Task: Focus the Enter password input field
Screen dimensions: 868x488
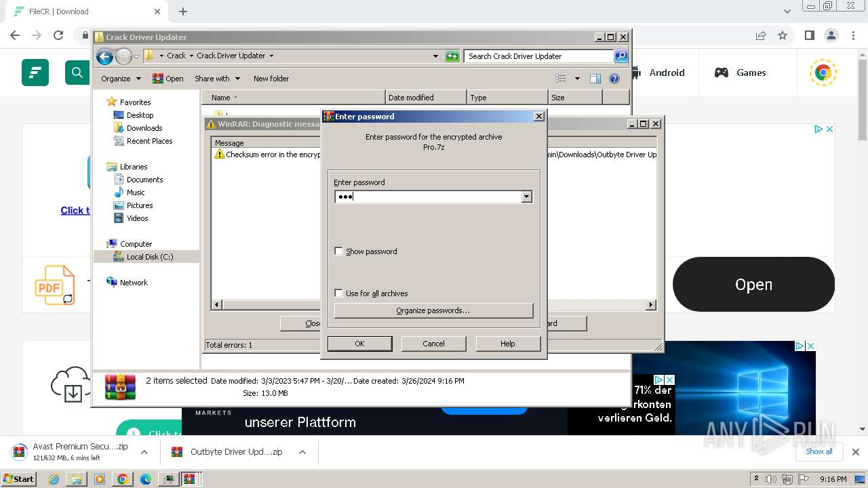Action: coord(428,197)
